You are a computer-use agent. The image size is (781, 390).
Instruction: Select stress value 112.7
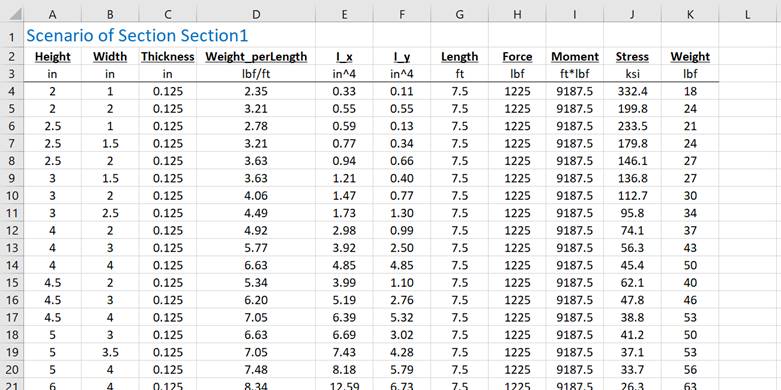(632, 196)
